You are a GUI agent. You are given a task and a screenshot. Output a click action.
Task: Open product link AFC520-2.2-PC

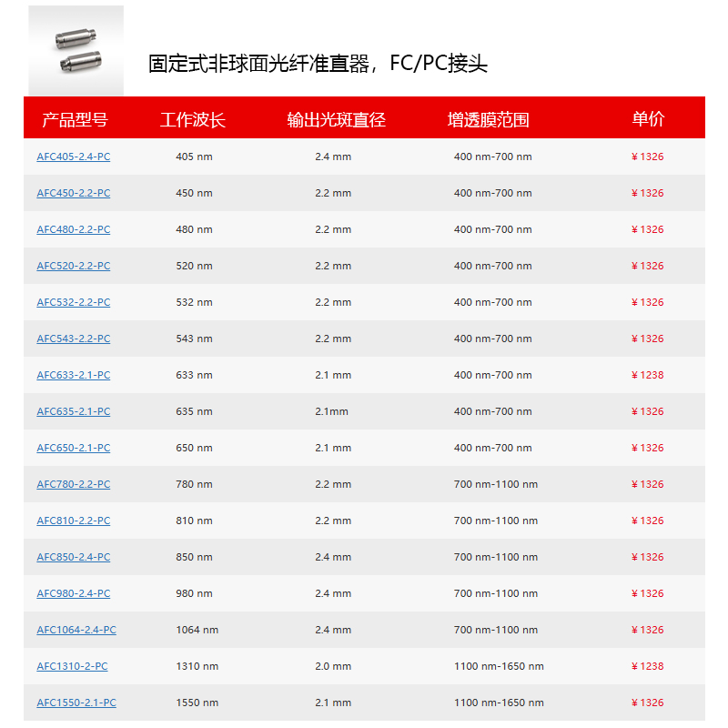point(74,266)
